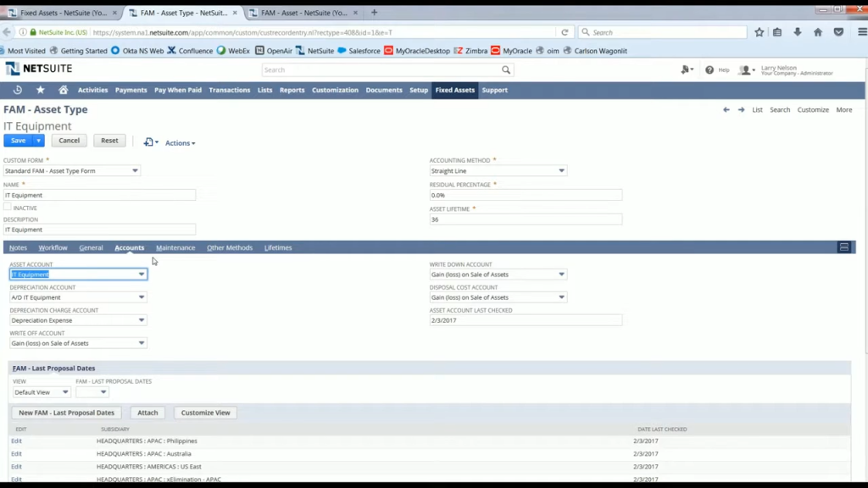Click the recent records clock icon
The height and width of the screenshot is (488, 868).
tap(17, 90)
